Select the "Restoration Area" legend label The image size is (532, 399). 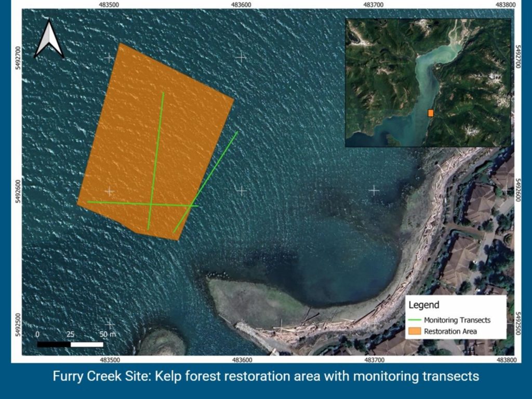(x=450, y=331)
